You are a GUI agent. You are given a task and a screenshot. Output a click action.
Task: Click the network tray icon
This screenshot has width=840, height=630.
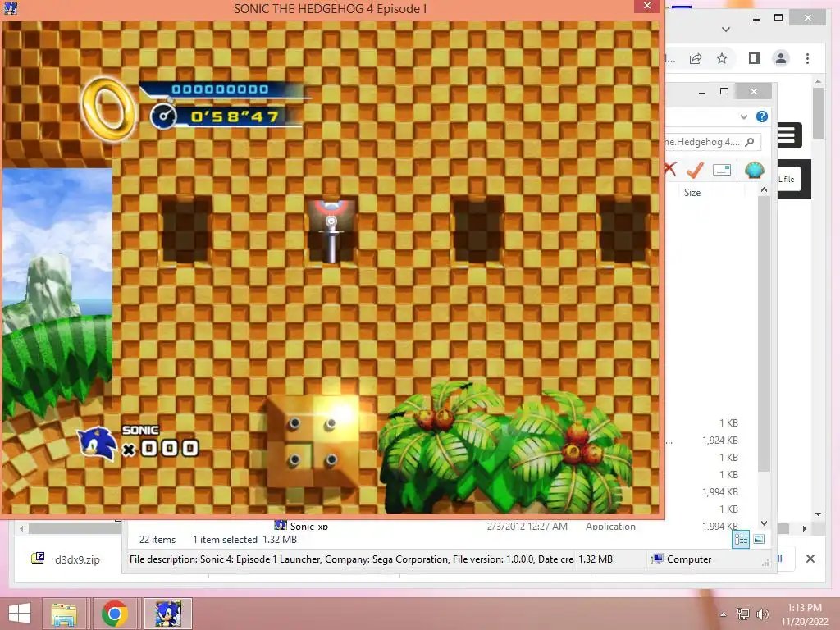743,614
